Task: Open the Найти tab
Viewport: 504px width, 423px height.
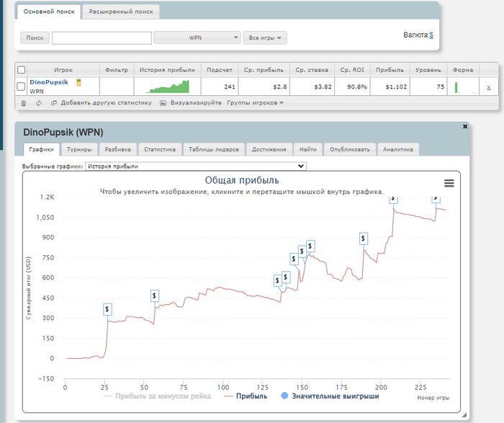Action: pos(308,149)
